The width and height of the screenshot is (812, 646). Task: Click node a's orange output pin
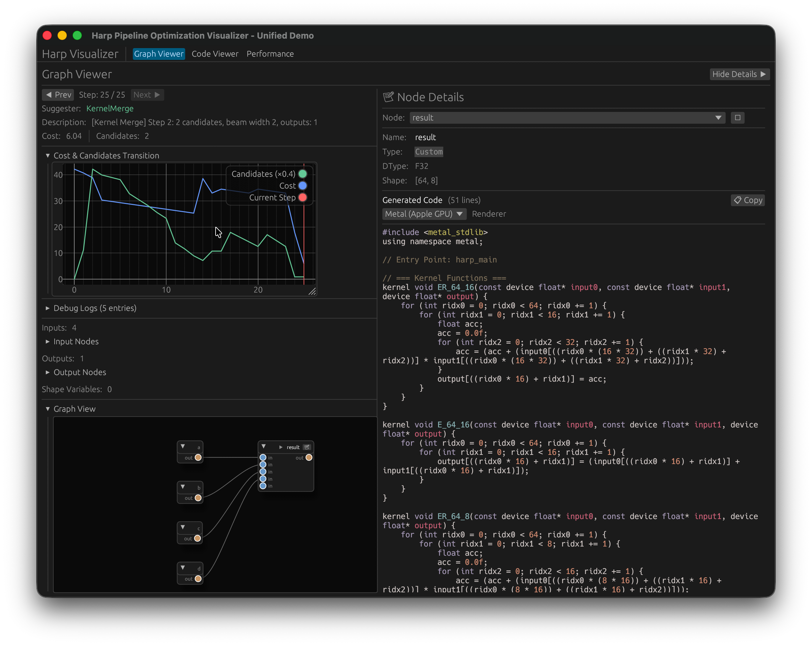coord(198,458)
